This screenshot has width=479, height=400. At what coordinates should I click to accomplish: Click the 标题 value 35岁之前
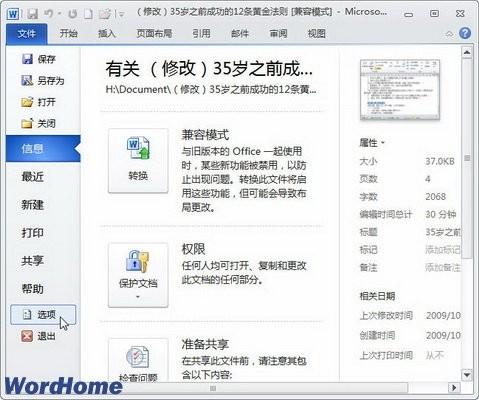click(443, 232)
